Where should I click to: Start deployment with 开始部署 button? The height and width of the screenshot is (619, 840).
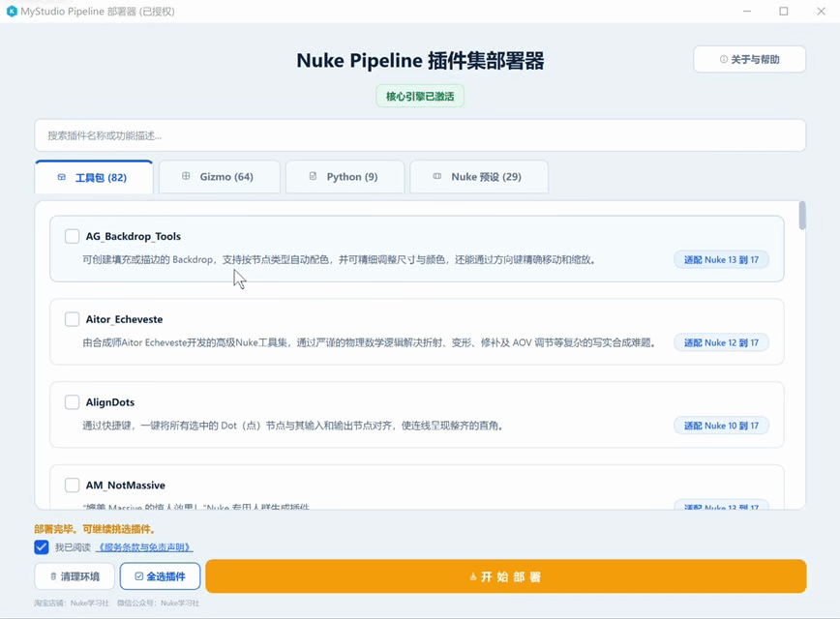click(x=506, y=576)
